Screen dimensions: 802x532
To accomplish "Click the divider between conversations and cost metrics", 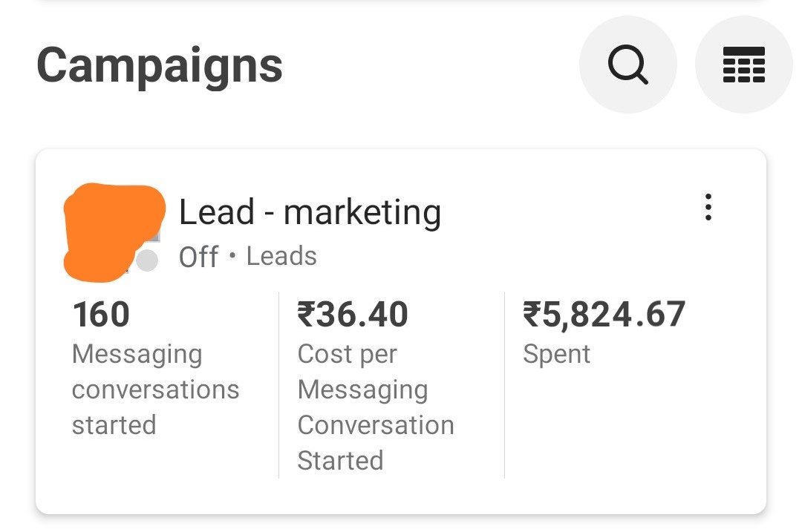I will pos(278,386).
